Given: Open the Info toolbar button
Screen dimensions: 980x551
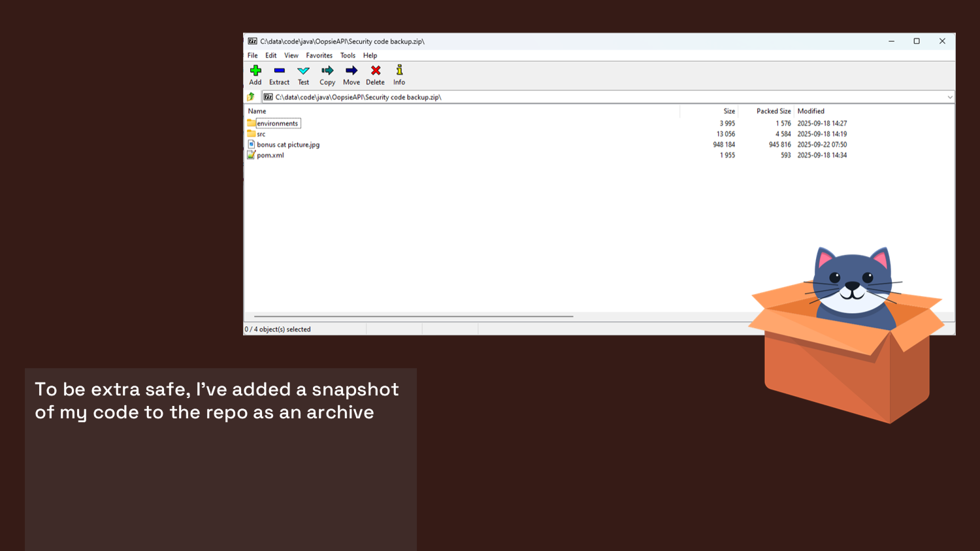Looking at the screenshot, I should click(399, 71).
